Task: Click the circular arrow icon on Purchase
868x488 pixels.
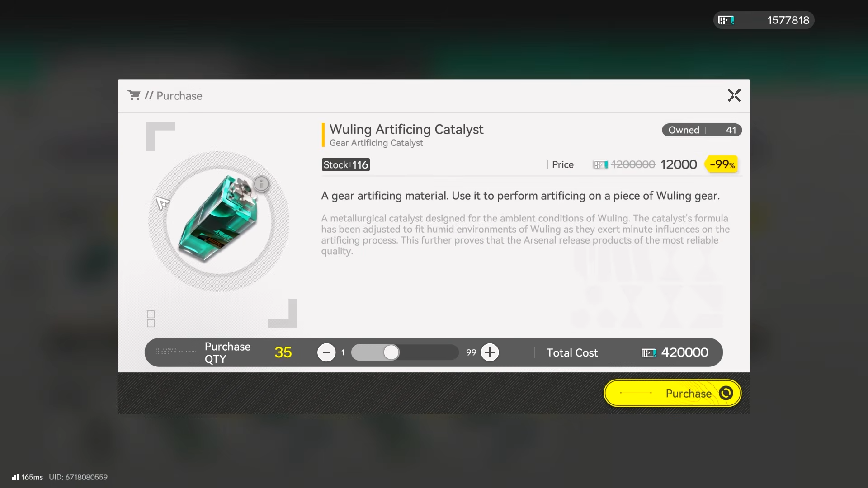Action: click(726, 393)
